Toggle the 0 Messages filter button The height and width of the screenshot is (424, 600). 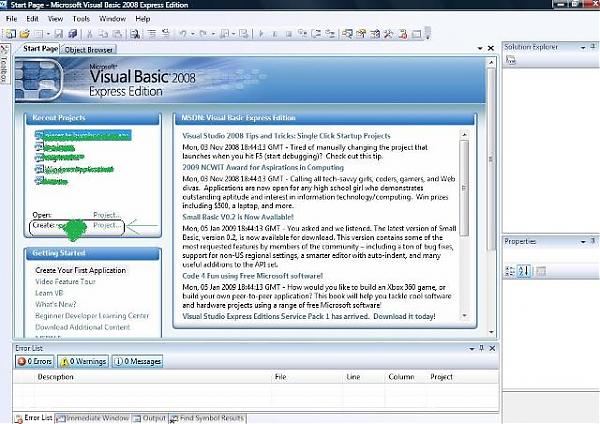138,361
